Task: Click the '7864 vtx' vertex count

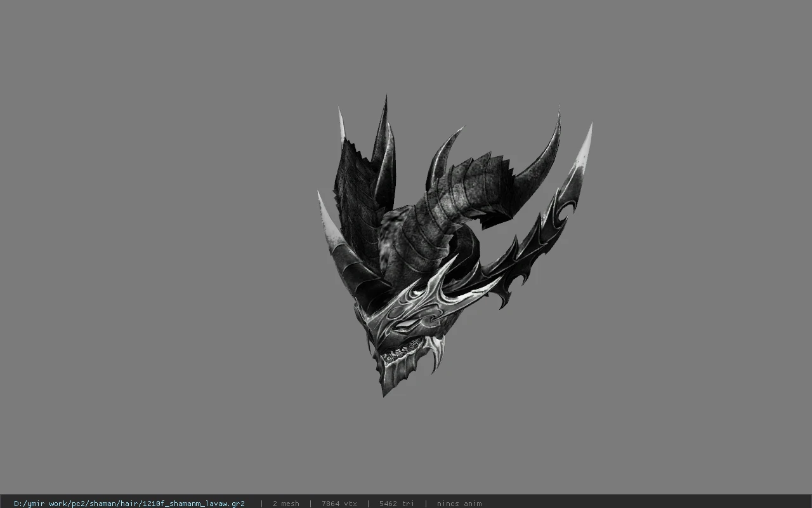Action: [339, 504]
